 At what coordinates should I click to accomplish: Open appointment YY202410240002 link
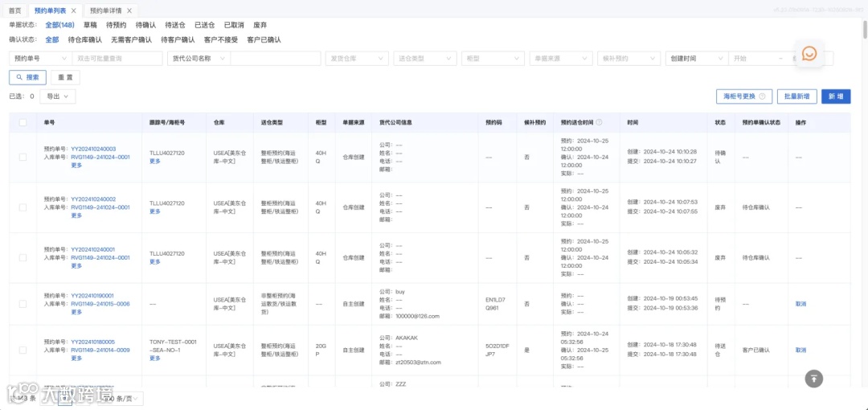93,199
